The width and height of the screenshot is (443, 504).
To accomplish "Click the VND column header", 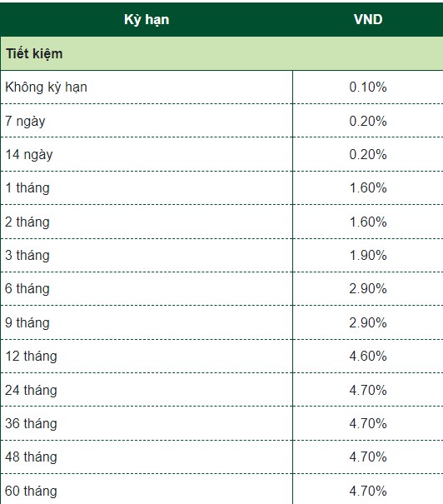I will (x=368, y=19).
